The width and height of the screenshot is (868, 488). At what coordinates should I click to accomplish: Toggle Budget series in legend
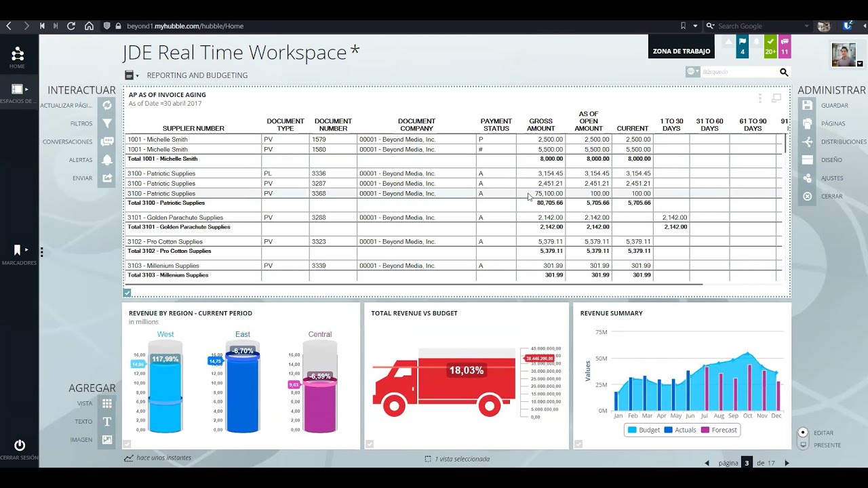(x=644, y=430)
